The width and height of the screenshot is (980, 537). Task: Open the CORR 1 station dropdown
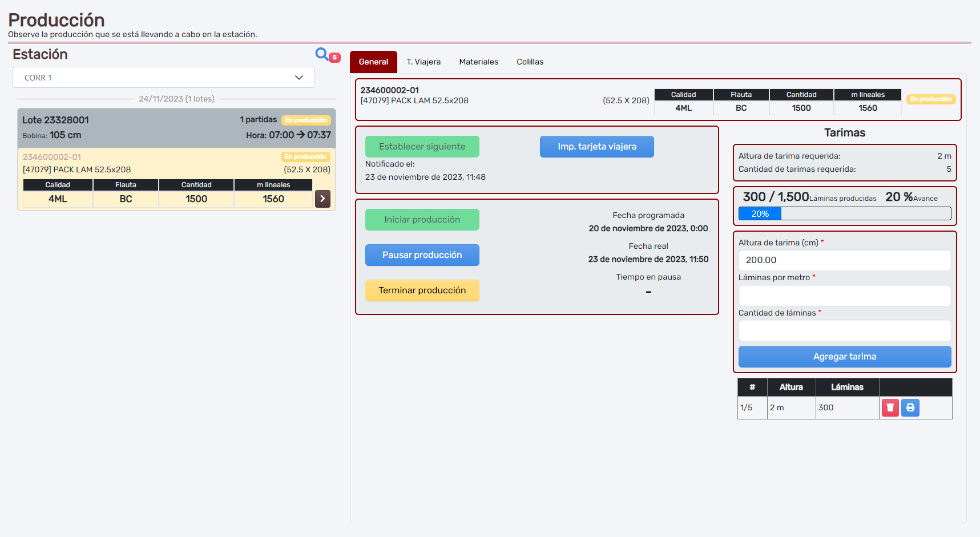pos(164,78)
